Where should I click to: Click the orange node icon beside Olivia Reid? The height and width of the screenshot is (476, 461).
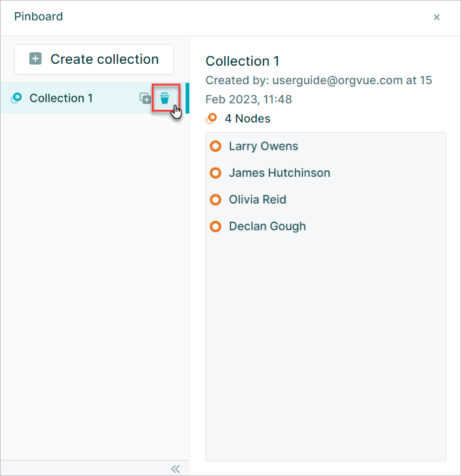216,200
